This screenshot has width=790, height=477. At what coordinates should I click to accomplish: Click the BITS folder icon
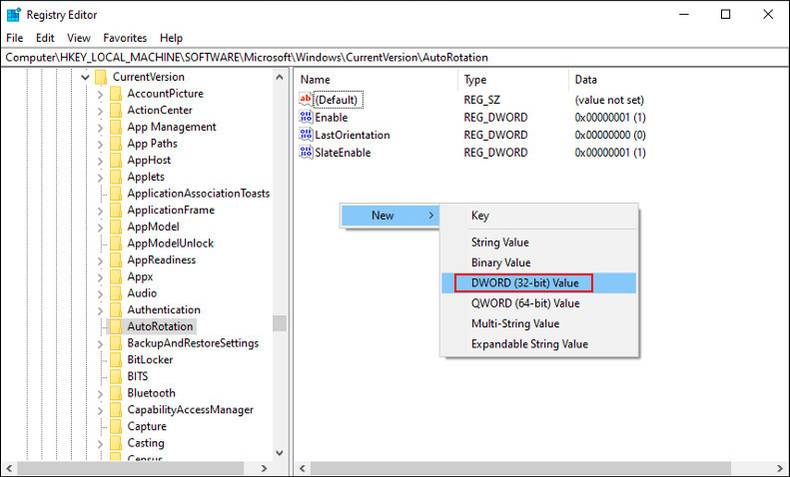point(116,376)
